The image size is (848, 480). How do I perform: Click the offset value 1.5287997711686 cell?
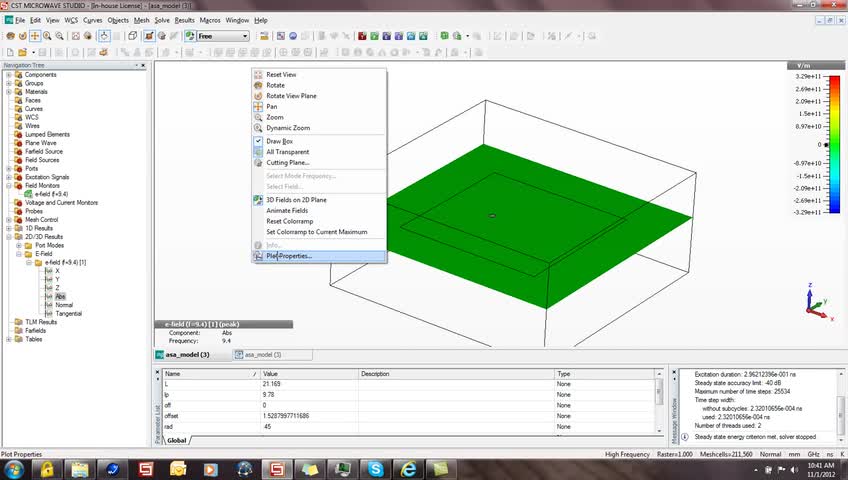(x=309, y=416)
